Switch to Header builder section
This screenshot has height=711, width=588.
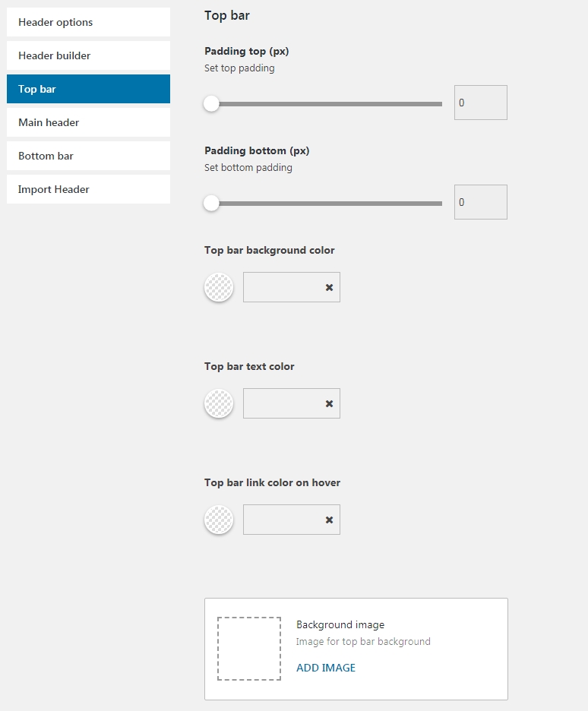[x=88, y=55]
